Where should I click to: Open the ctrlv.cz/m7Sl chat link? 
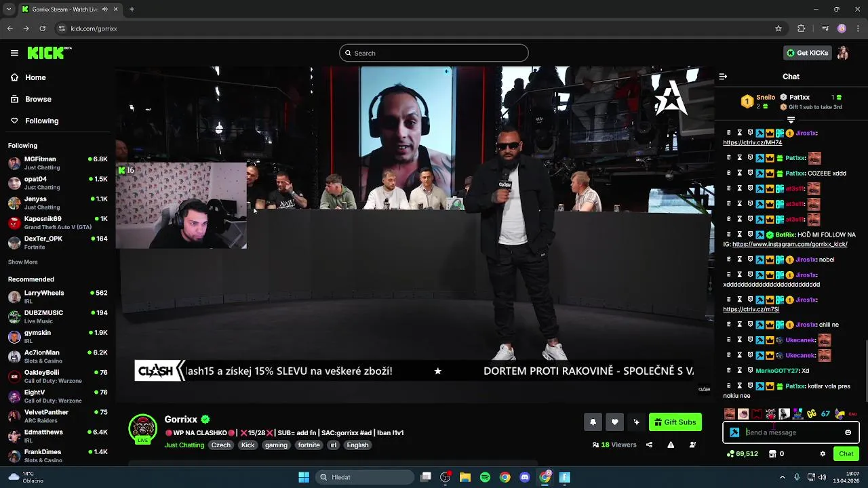(751, 309)
